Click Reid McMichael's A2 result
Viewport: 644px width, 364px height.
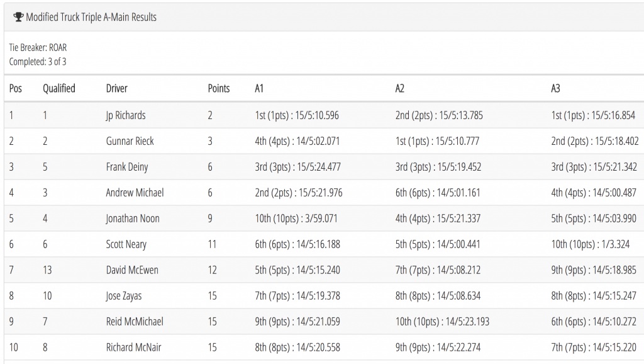(x=442, y=322)
